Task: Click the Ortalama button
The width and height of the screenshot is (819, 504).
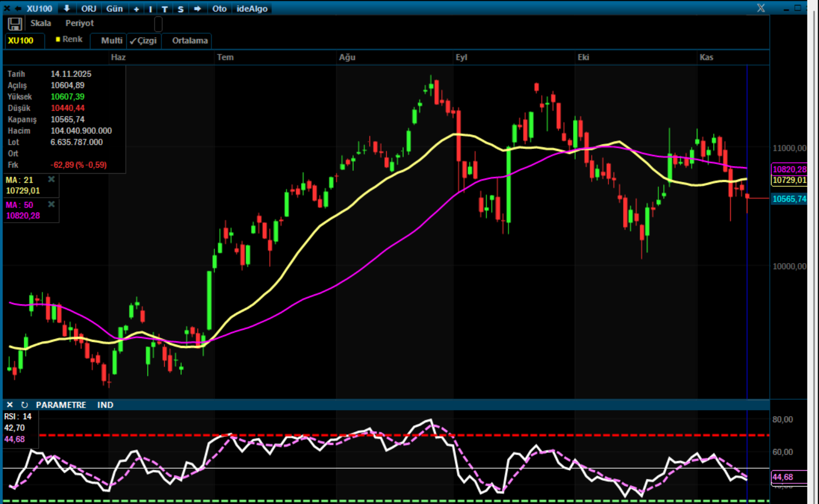Action: pos(189,41)
